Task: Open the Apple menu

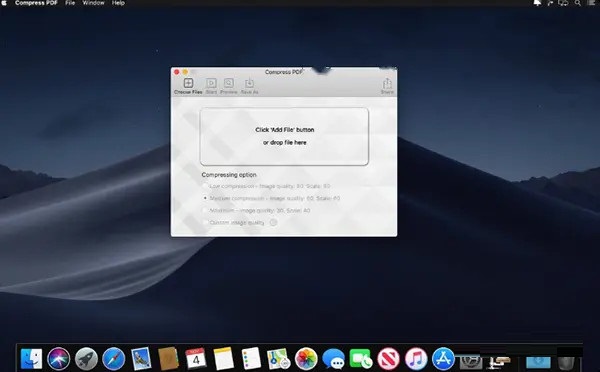Action: [4, 3]
